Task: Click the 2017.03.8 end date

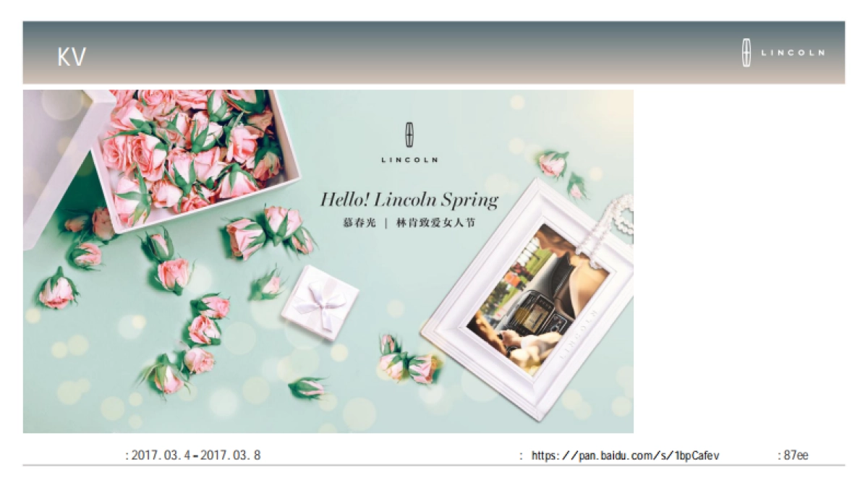Action: click(230, 455)
